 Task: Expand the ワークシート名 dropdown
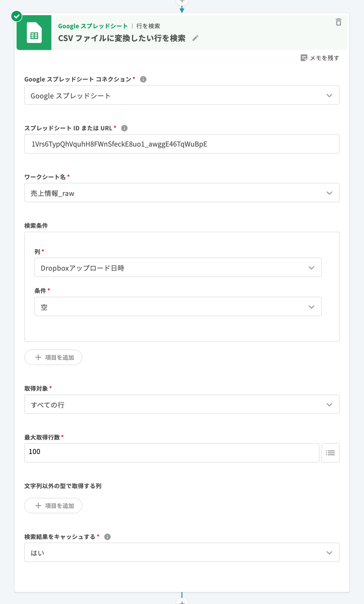pos(182,193)
